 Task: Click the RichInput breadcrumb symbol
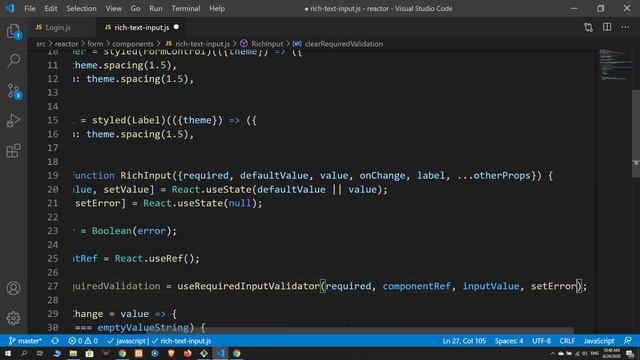coord(262,44)
